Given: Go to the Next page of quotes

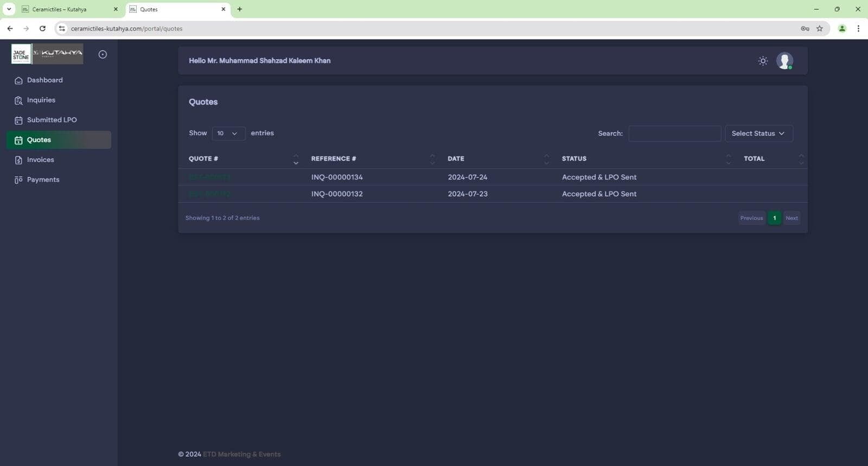Looking at the screenshot, I should pyautogui.click(x=792, y=218).
